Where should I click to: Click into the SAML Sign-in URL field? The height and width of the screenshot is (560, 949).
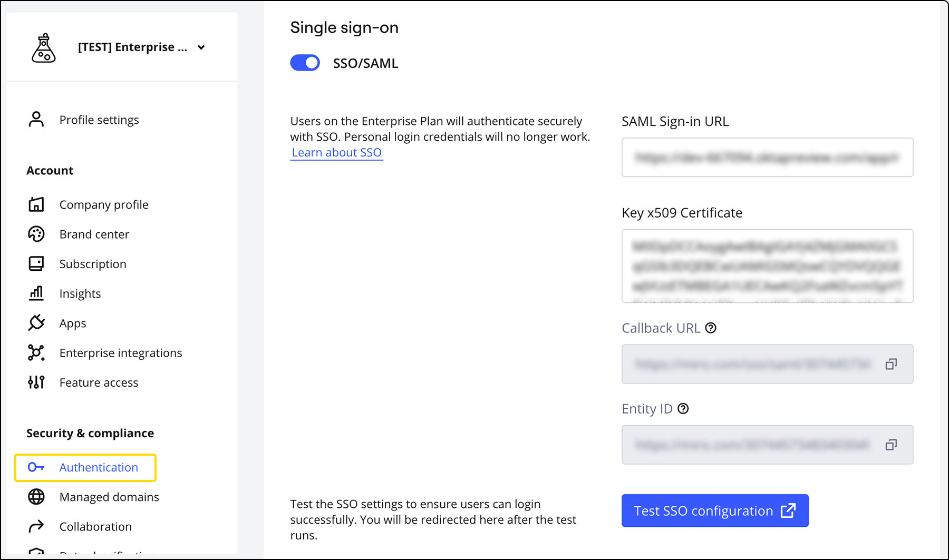click(x=767, y=157)
